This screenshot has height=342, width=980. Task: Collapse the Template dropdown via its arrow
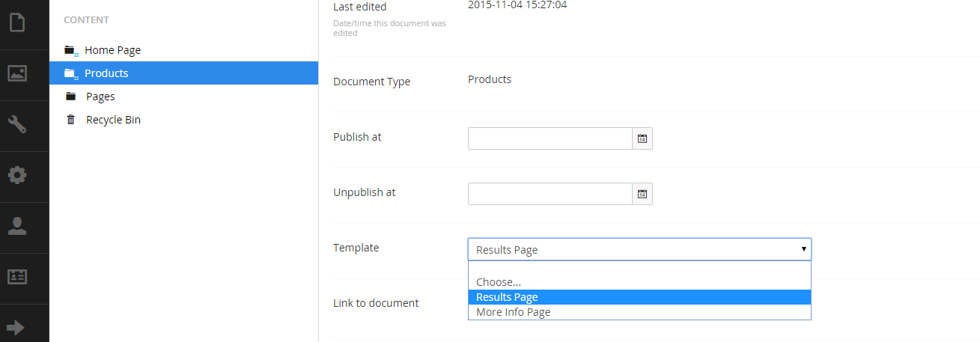pyautogui.click(x=803, y=249)
